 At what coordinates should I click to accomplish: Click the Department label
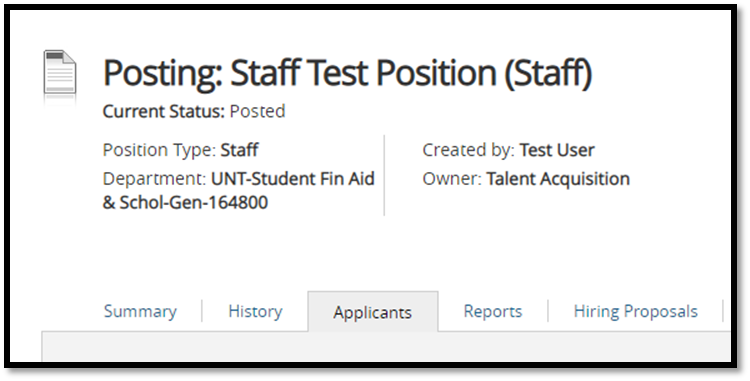154,179
